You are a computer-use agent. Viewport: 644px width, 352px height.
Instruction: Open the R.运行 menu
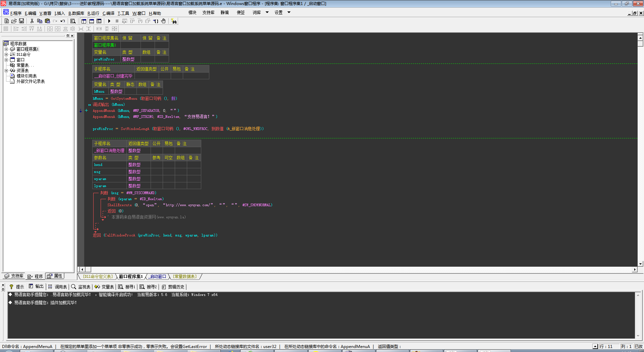93,13
